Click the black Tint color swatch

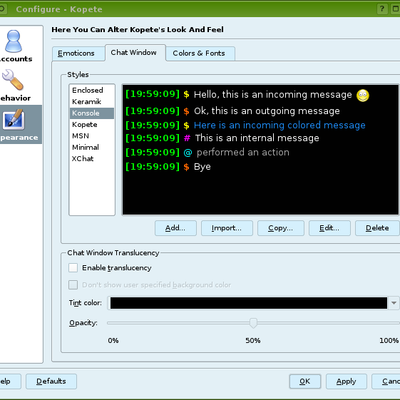coord(249,303)
